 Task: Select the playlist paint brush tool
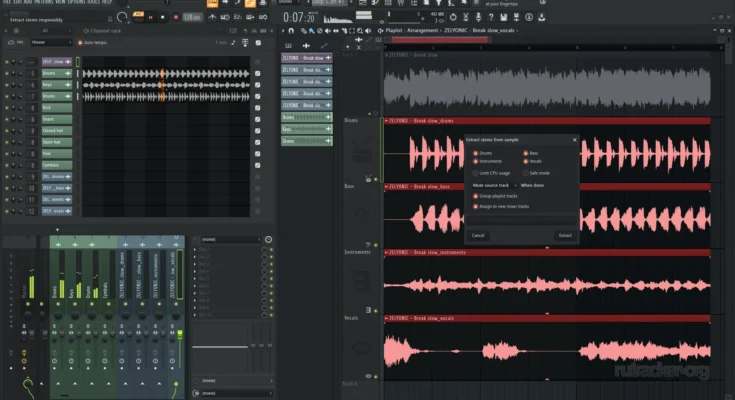(311, 30)
